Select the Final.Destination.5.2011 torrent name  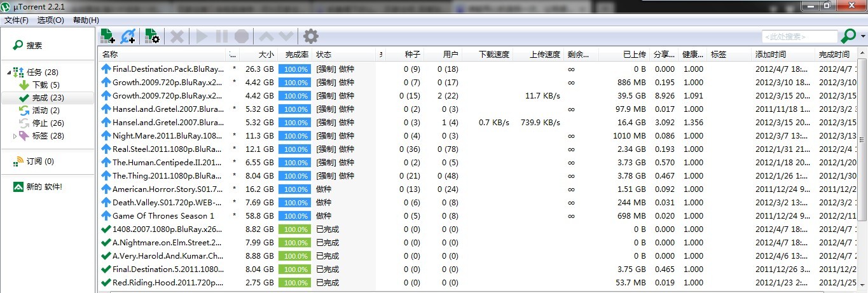168,269
